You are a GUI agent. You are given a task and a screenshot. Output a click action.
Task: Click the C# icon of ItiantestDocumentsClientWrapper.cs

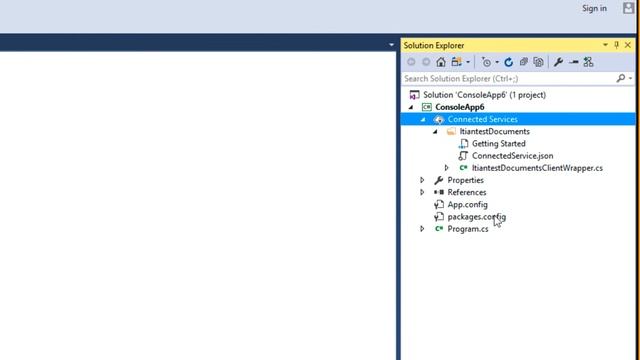pos(463,168)
